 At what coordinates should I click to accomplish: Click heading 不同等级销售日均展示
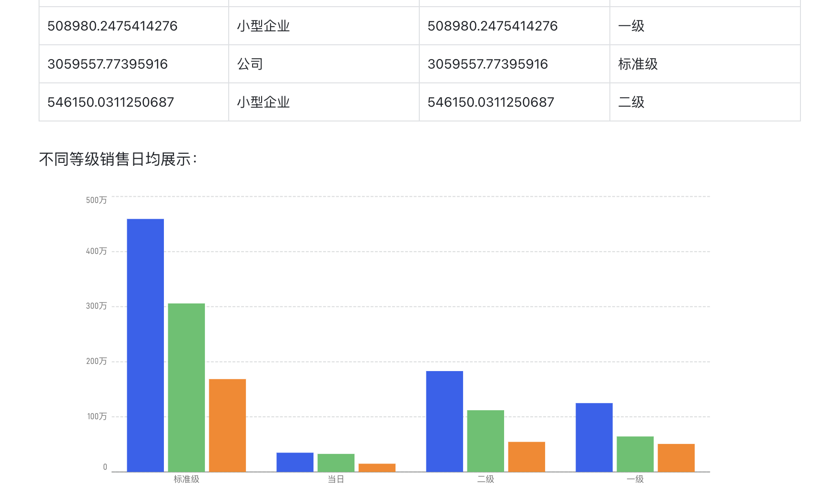point(118,159)
